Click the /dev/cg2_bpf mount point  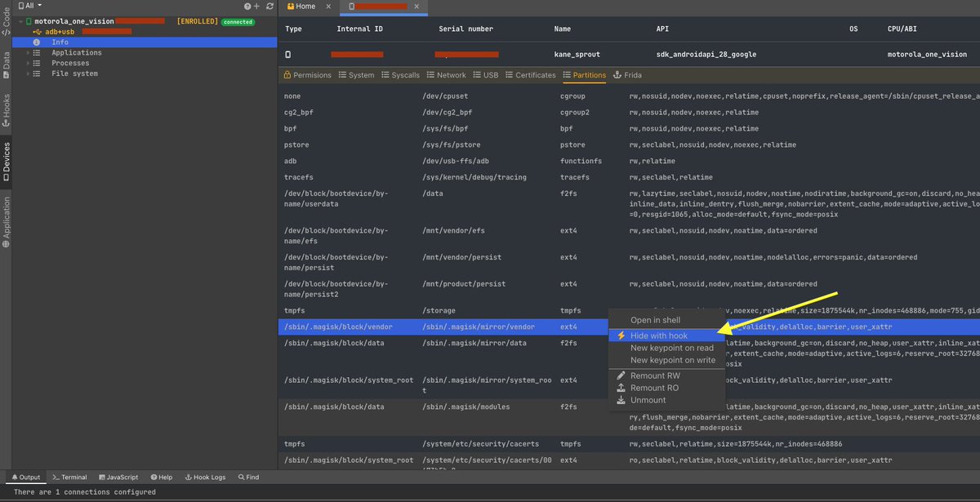tap(446, 113)
